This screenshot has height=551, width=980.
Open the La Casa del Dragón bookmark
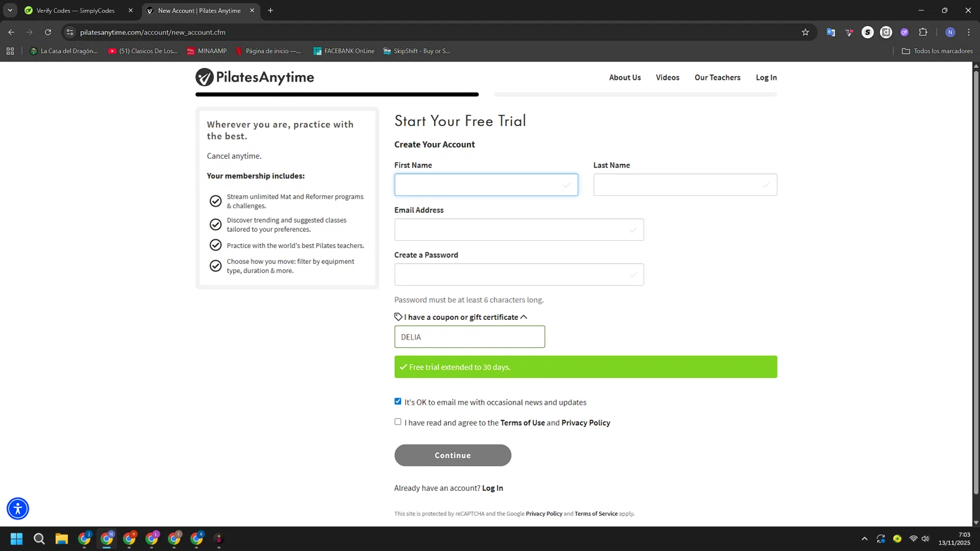(x=64, y=51)
